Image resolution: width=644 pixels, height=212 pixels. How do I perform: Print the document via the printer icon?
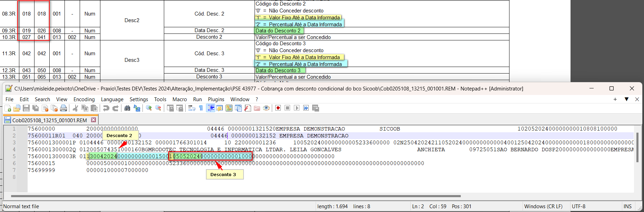(63, 108)
